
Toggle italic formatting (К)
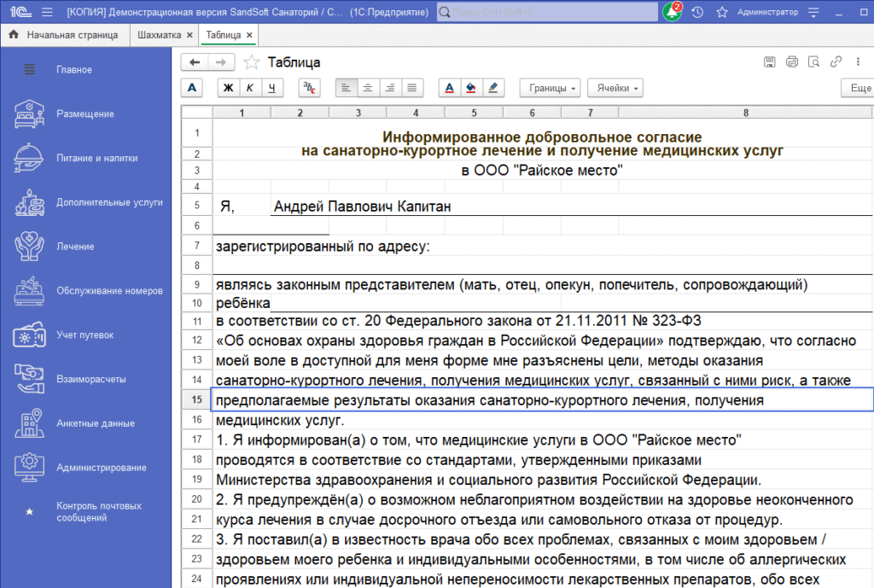pyautogui.click(x=250, y=88)
